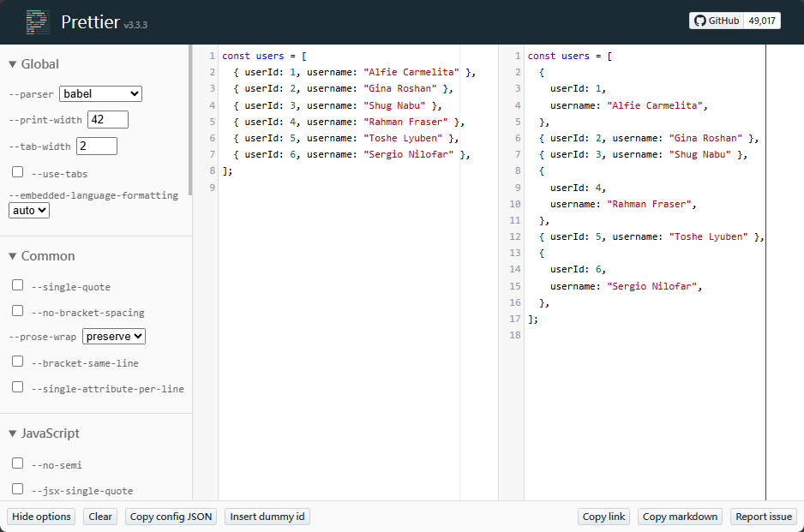
Task: Click "Alfie Carmelita" in the output pane
Action: click(655, 105)
